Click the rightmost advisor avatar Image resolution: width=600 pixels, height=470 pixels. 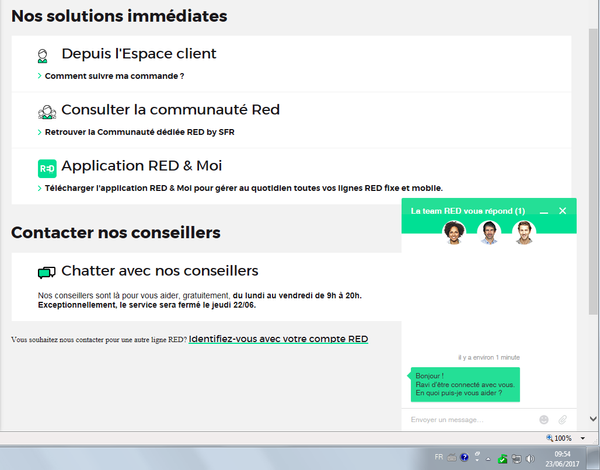[524, 232]
